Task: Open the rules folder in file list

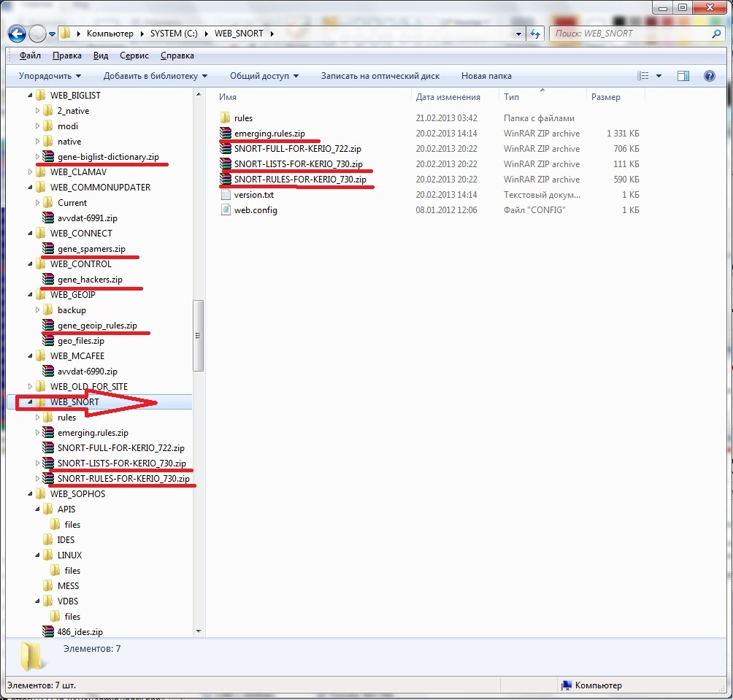Action: pos(243,118)
